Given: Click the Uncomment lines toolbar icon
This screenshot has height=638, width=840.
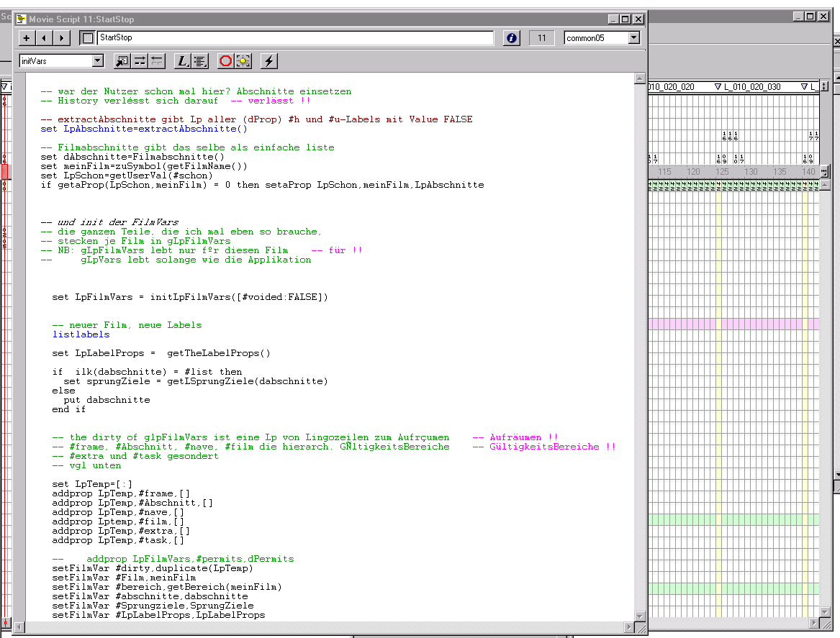Looking at the screenshot, I should pos(156,61).
